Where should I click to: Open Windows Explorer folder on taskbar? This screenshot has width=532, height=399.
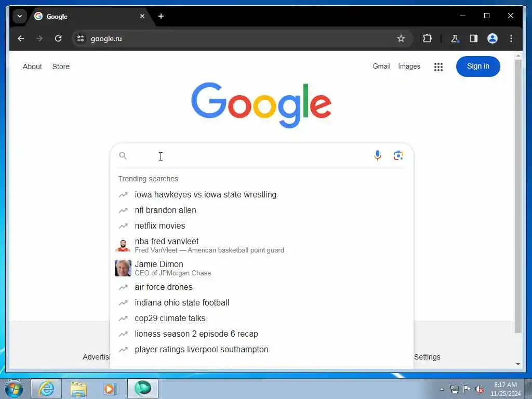coord(79,389)
